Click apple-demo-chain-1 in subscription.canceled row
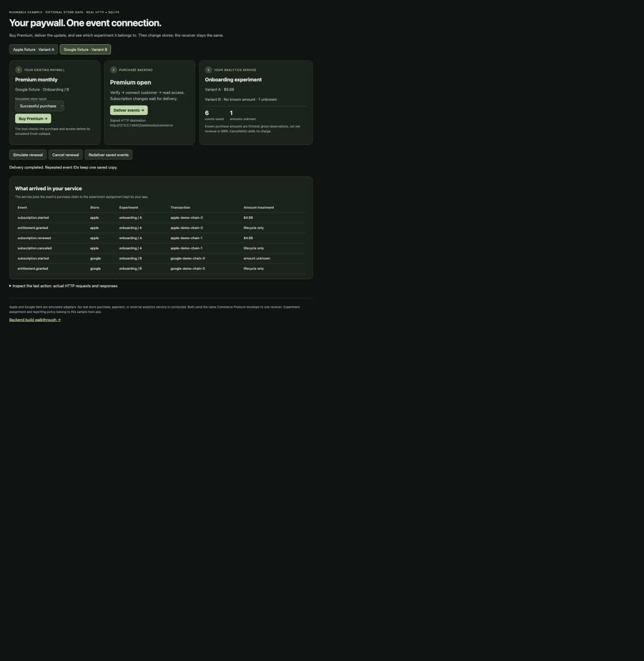This screenshot has height=661, width=644. click(x=186, y=248)
